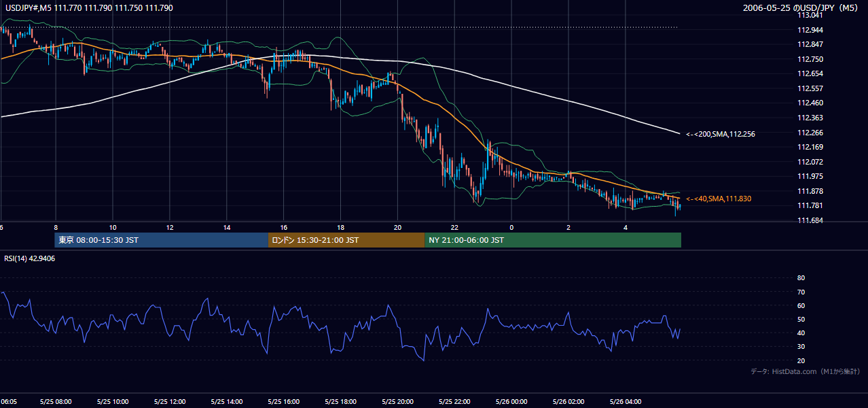Select the 2006-05-25 のUSD/JPY (M5) heading
This screenshot has width=868, height=408.
pos(801,8)
